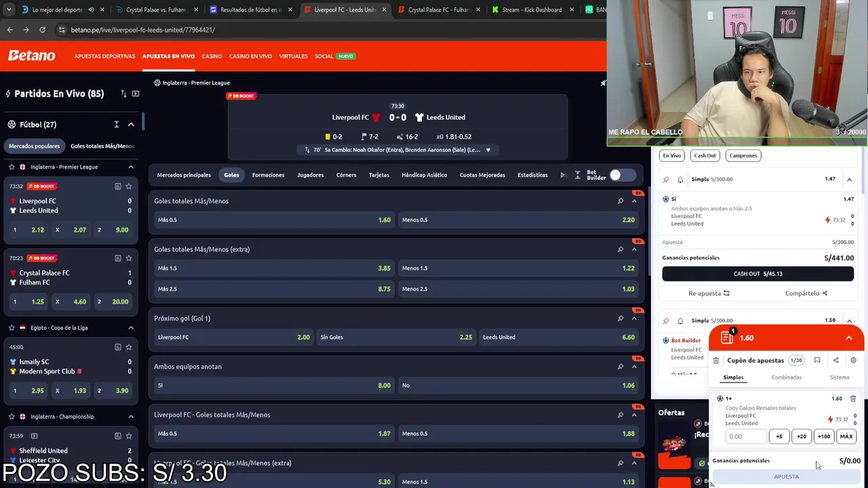Click the En Vivo filter in bets panel
Viewport: 868px width, 488px height.
[672, 155]
